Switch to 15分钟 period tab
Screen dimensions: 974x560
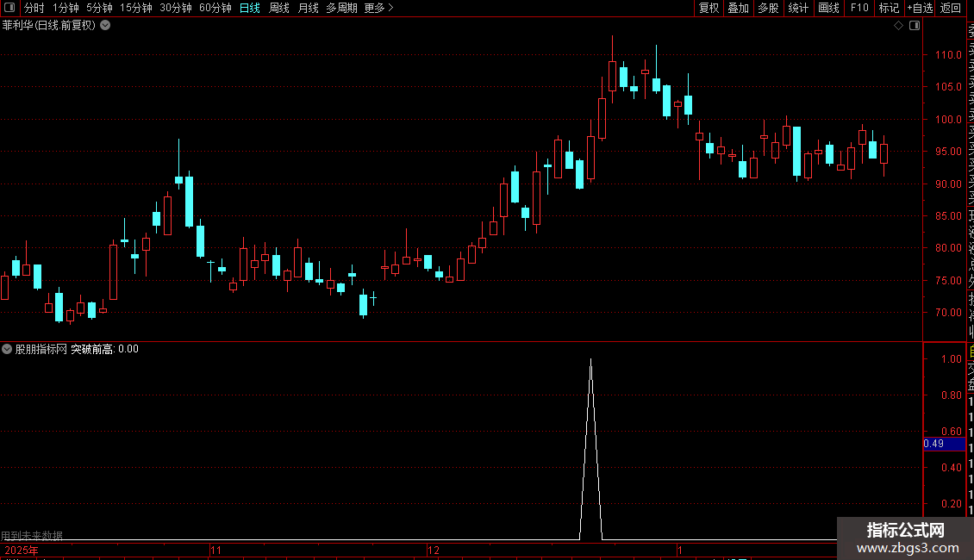click(x=136, y=8)
